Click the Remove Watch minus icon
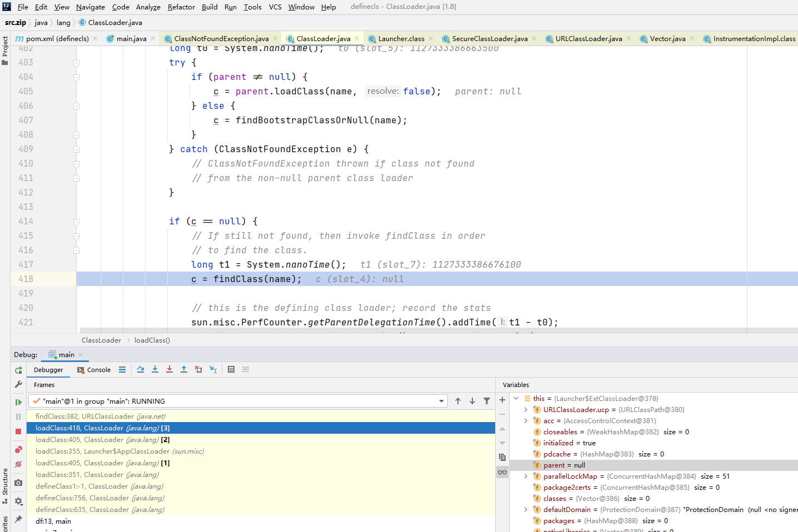This screenshot has width=798, height=532. pyautogui.click(x=502, y=414)
